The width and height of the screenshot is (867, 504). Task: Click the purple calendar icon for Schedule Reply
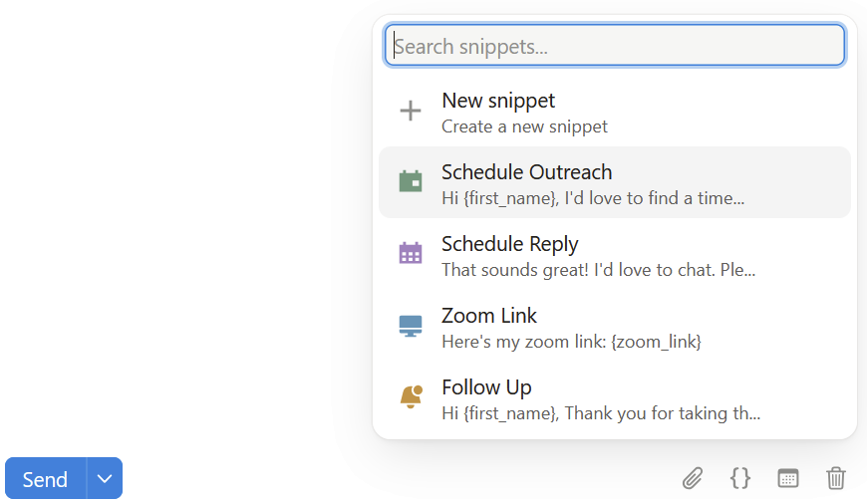(x=411, y=253)
